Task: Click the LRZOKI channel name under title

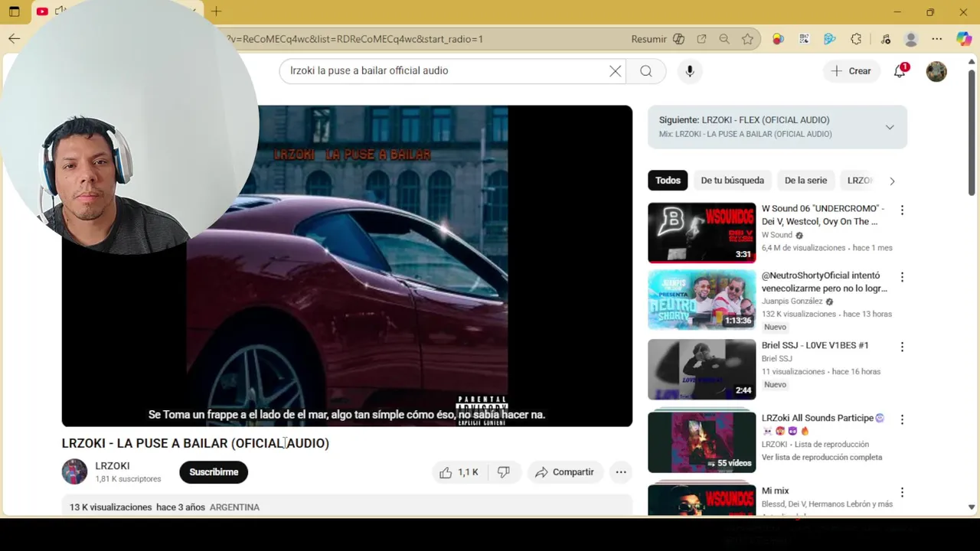Action: coord(112,466)
